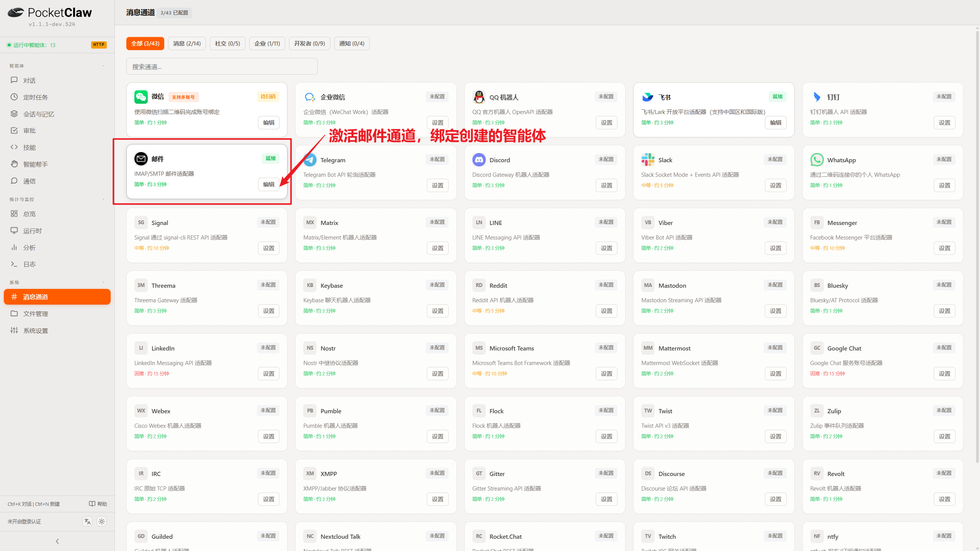This screenshot has width=980, height=551.
Task: Open the 通知 (0/4) tab
Action: pyautogui.click(x=352, y=44)
